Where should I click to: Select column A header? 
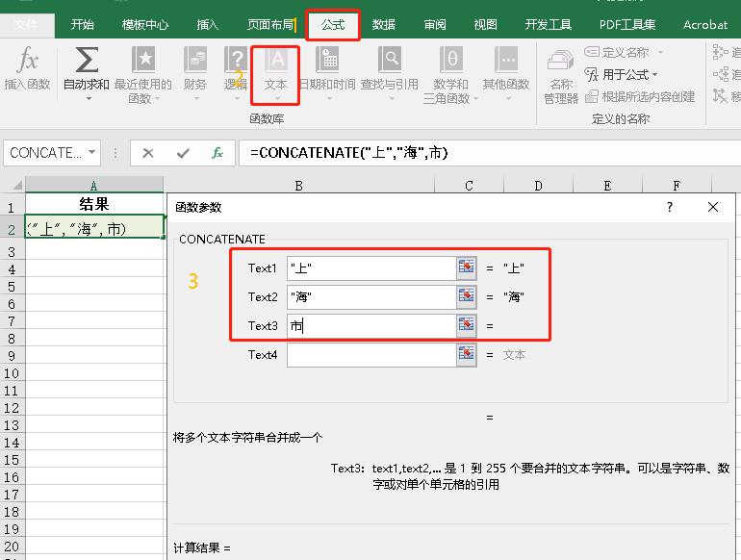(x=94, y=186)
